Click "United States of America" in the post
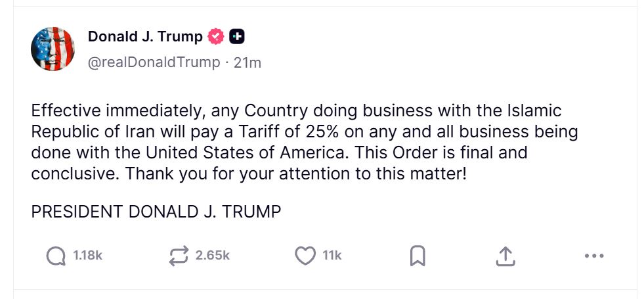Image resolution: width=644 pixels, height=299 pixels. coord(250,153)
